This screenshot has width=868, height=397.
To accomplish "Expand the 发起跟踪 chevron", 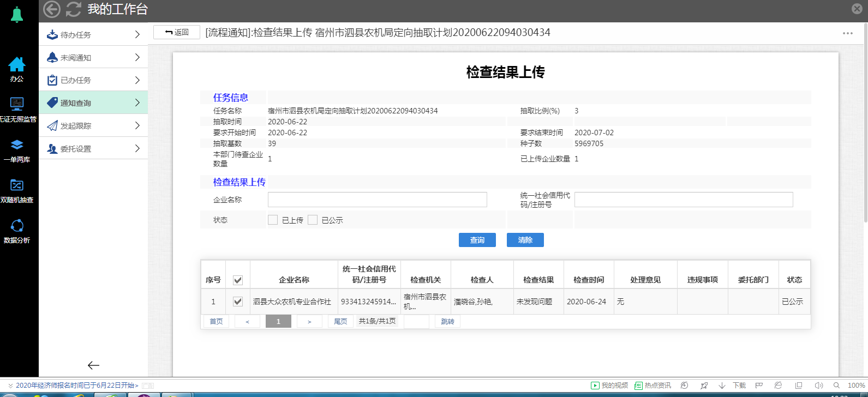I will click(137, 125).
